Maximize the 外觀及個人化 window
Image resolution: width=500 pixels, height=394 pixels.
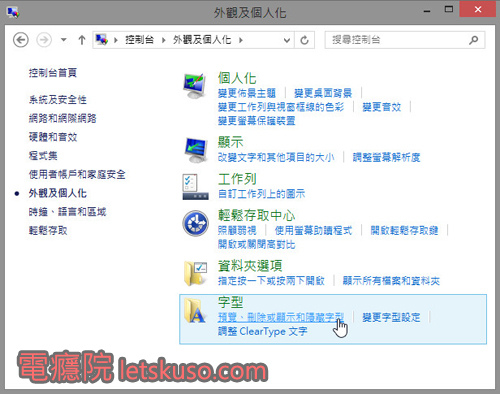[x=449, y=9]
